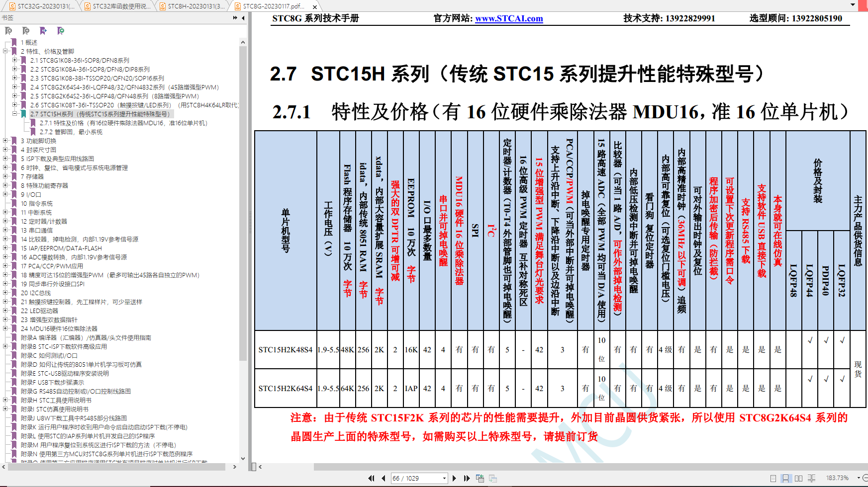Open bookmark 22 LED驱动器
868x487 pixels.
coord(39,311)
